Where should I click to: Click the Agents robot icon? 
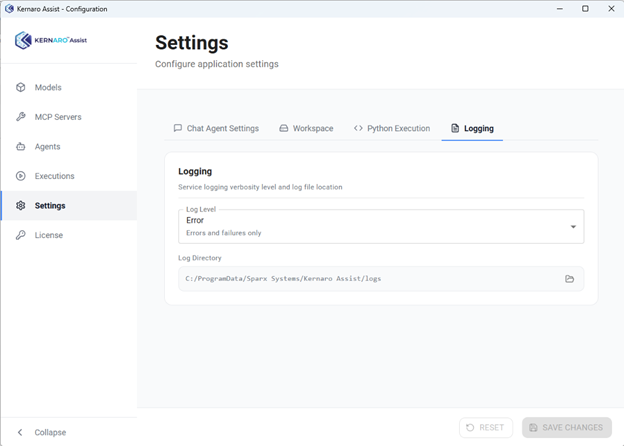(20, 147)
